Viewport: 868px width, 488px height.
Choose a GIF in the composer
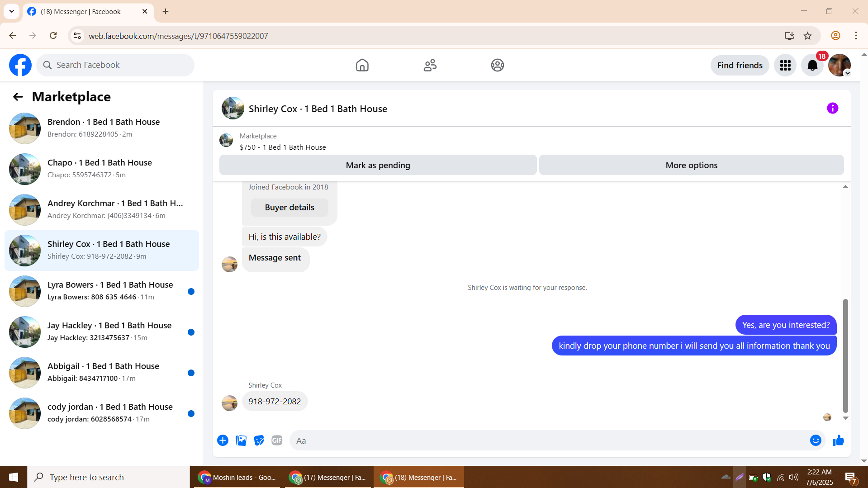tap(277, 441)
